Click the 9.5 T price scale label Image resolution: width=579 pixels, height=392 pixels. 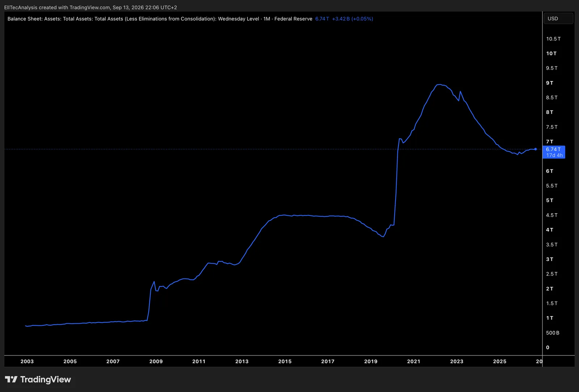click(x=552, y=68)
